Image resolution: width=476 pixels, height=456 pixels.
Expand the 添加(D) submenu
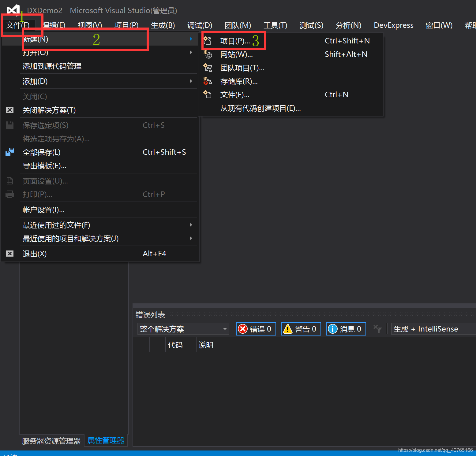[x=100, y=81]
